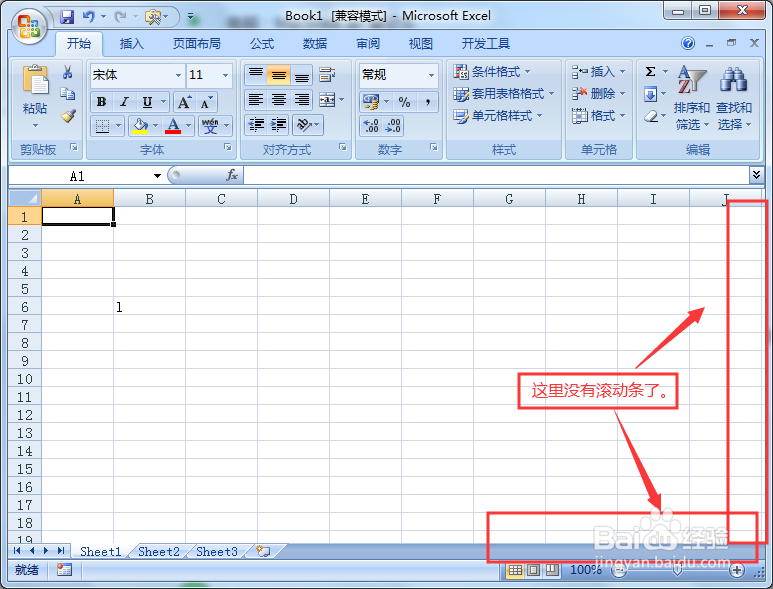Click the Paste clipboard icon
Screen dimensions: 773x589
pos(35,79)
